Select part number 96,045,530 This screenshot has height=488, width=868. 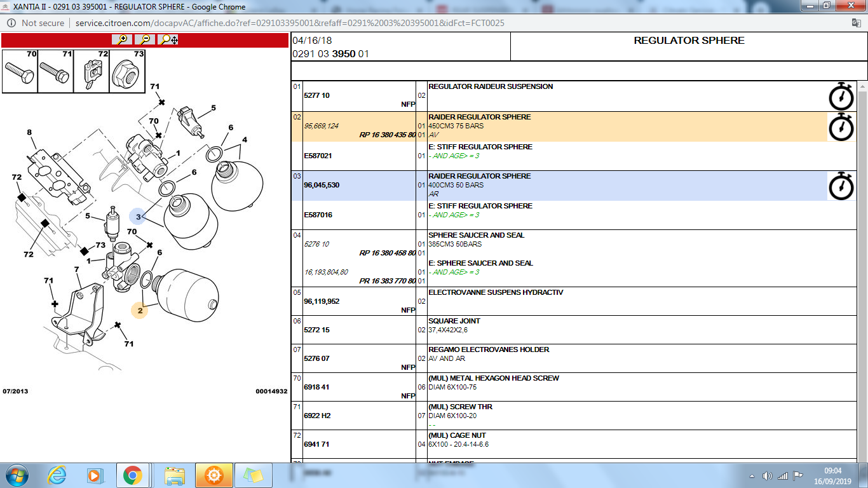(x=322, y=185)
